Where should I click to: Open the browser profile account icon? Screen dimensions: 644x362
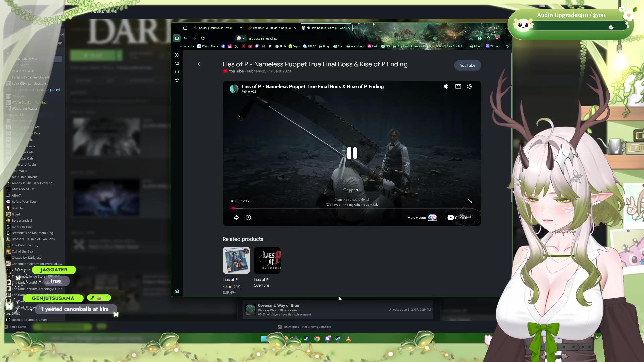480,38
